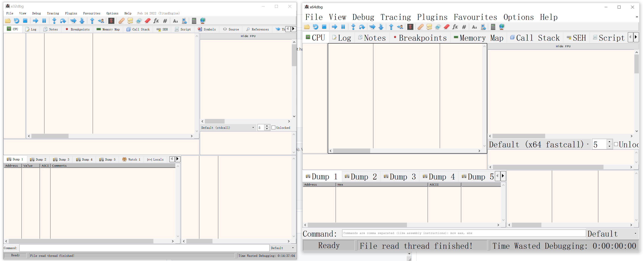The height and width of the screenshot is (261, 644).
Task: Open Default (x64 fastcall) dropdown in x64dbg
Action: (x=539, y=144)
